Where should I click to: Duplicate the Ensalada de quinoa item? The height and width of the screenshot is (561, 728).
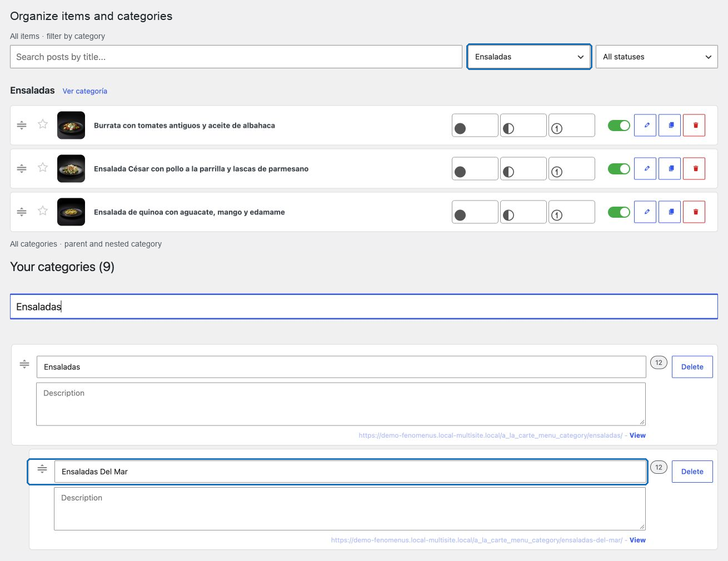[670, 212]
